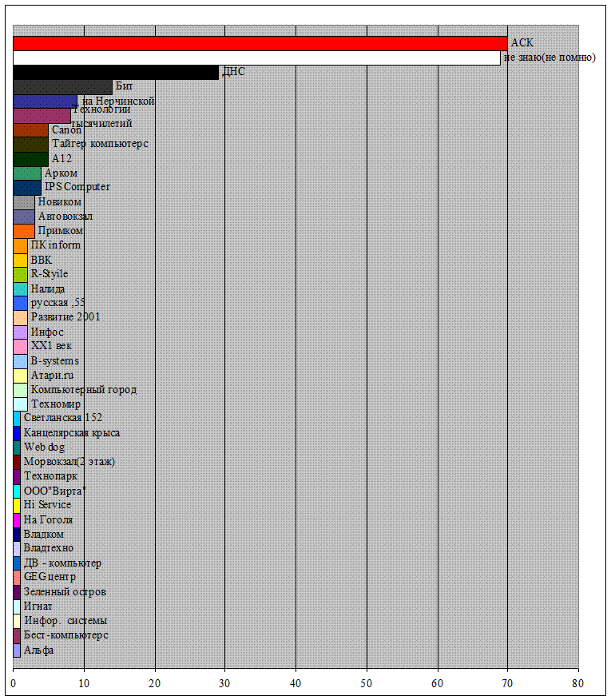
Task: Click the 'русская ,55' label
Action: tap(58, 303)
